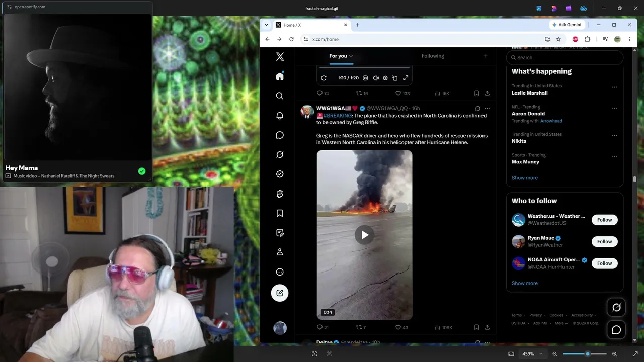Like the post with 133 likes
The image size is (644, 362).
point(402,93)
